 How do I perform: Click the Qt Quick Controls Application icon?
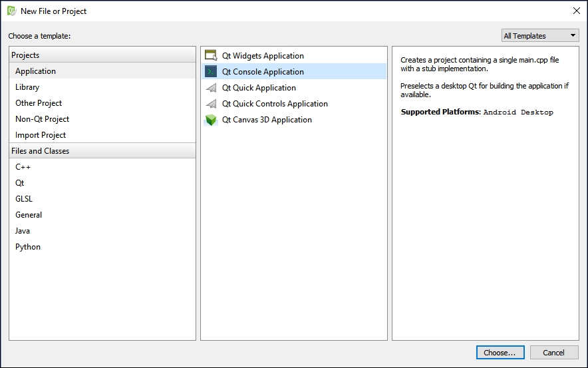coord(211,104)
